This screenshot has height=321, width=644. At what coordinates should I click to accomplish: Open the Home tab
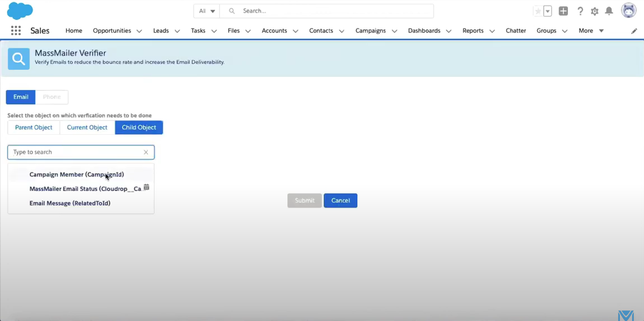click(x=74, y=31)
